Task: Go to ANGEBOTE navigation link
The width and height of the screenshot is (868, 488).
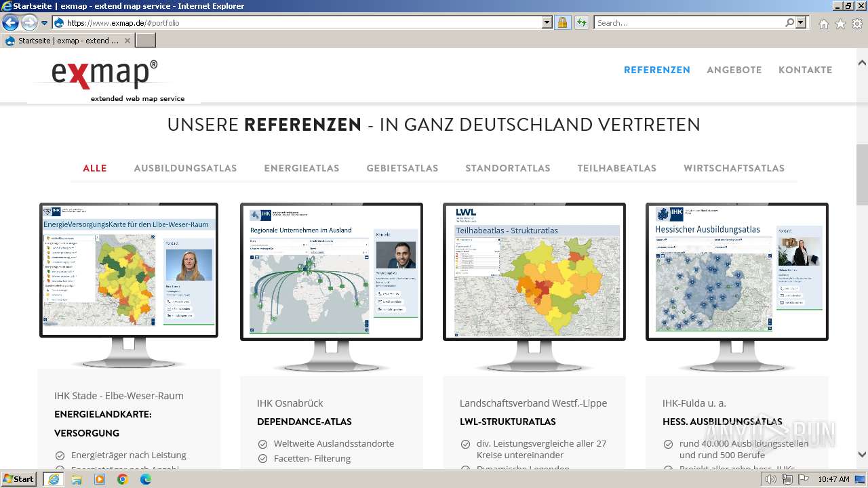Action: [734, 70]
